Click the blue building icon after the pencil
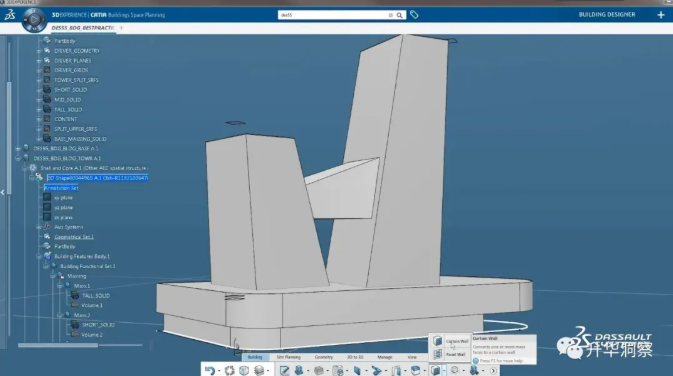Image resolution: width=673 pixels, height=376 pixels. (x=299, y=370)
